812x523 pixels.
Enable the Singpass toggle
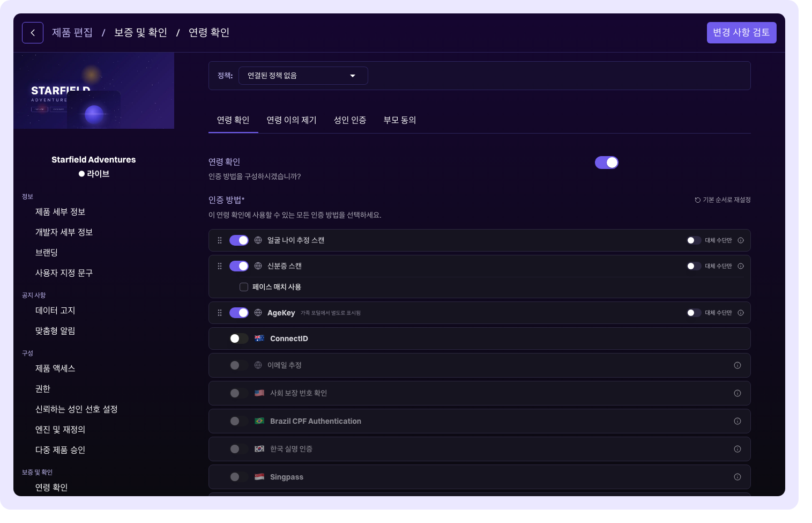click(x=239, y=477)
